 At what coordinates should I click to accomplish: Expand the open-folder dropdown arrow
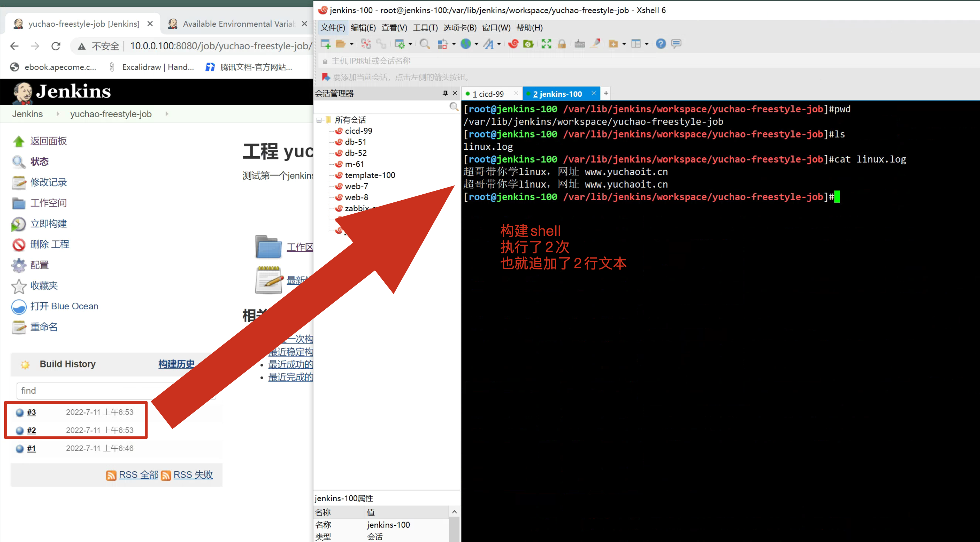point(352,44)
